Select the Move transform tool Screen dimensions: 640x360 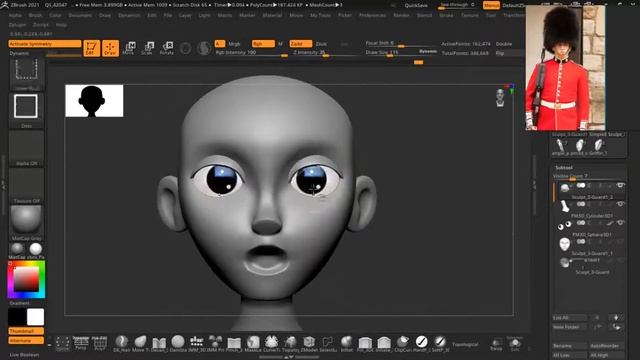click(129, 48)
